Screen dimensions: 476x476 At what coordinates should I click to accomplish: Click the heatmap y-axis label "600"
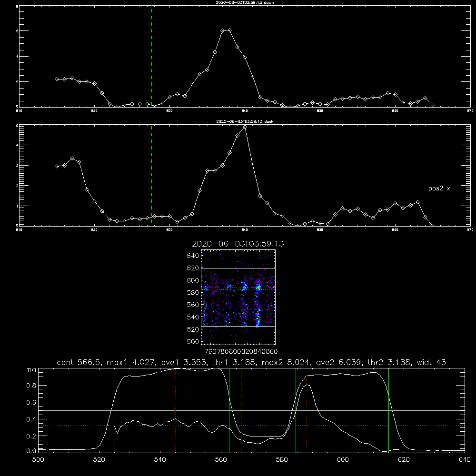(x=193, y=280)
